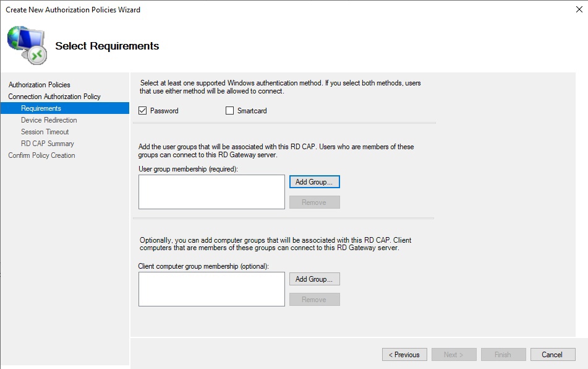Image resolution: width=588 pixels, height=369 pixels.
Task: Go back with the Previous button
Action: click(x=404, y=355)
